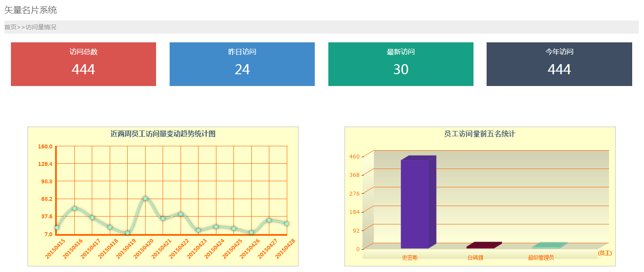Screen dimensions: 644x272
Task: Click the value 24 in 昨日访问
Action: coord(242,70)
